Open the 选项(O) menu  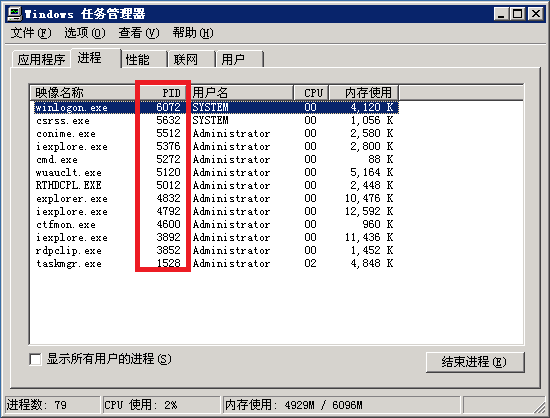pos(85,33)
